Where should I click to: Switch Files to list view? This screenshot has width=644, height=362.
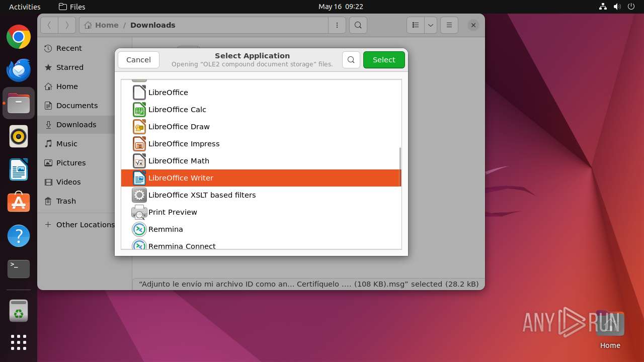tap(416, 25)
